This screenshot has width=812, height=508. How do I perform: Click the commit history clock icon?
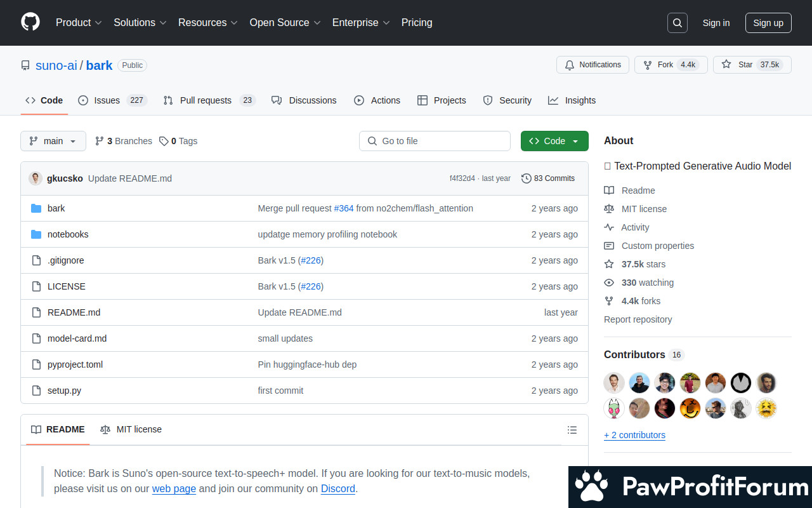[526, 178]
